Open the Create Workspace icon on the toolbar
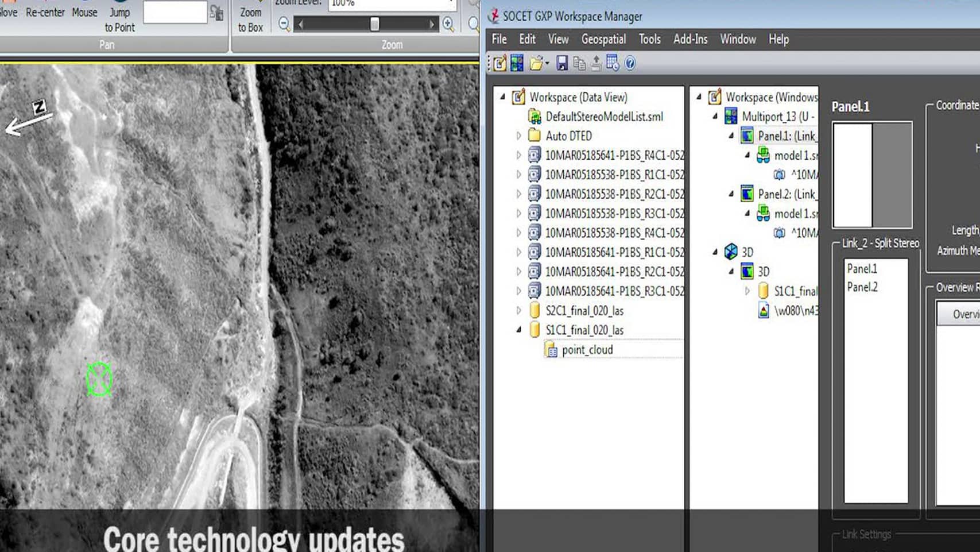The height and width of the screenshot is (552, 980). (x=499, y=63)
